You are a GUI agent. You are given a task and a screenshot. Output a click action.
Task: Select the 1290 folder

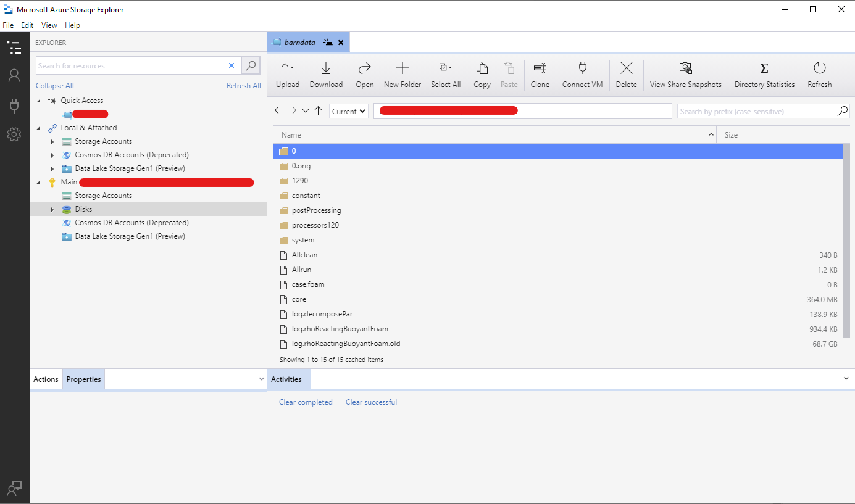coord(558,181)
